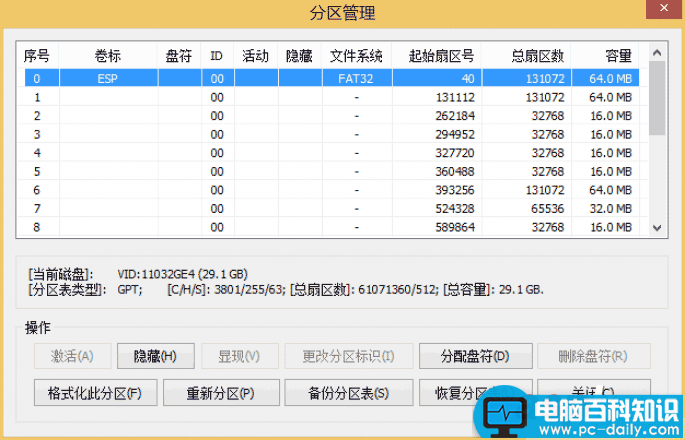Screen dimensions: 685x440
Task: Click the scrollbar down arrow of partition list
Action: coord(657,228)
